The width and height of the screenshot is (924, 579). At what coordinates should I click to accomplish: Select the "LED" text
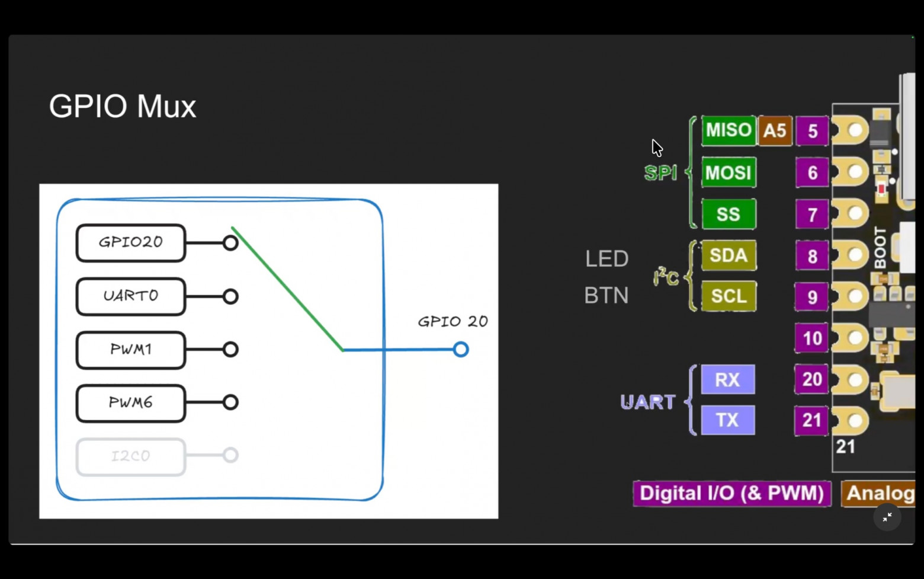607,259
